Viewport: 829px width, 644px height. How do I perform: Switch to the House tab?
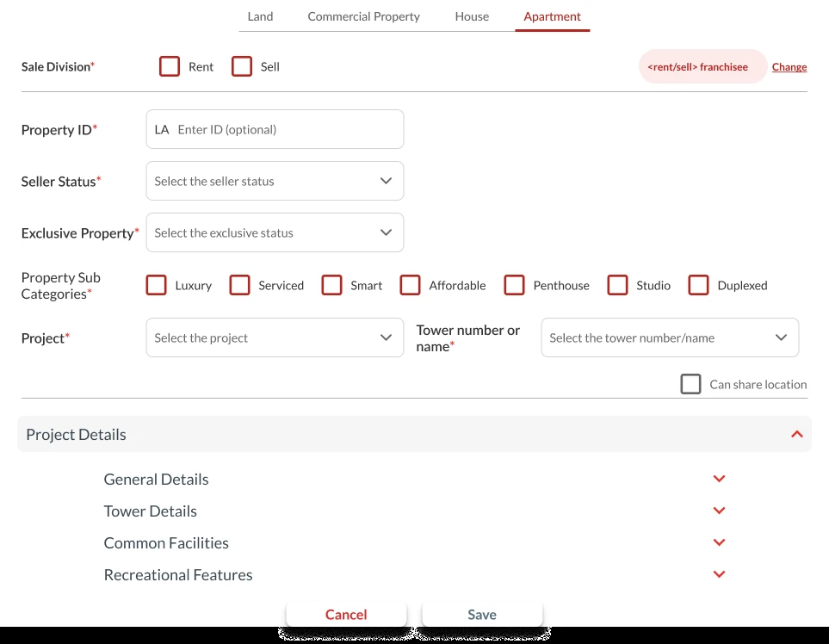[472, 16]
